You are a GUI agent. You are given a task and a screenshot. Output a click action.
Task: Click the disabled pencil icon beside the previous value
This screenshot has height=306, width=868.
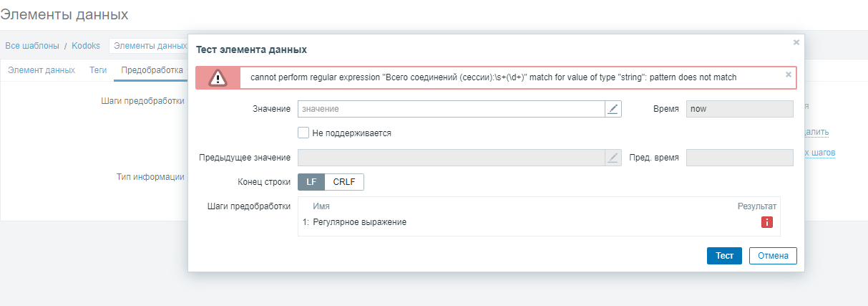click(x=613, y=158)
